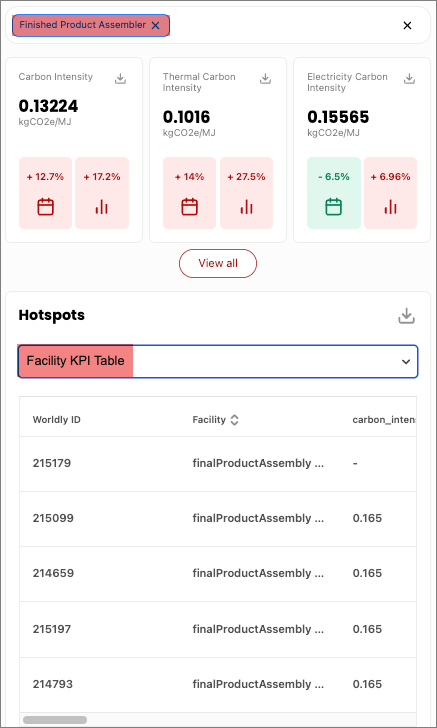The height and width of the screenshot is (728, 437).
Task: Remove the Finished Product Assembler filter chip
Action: click(x=156, y=26)
